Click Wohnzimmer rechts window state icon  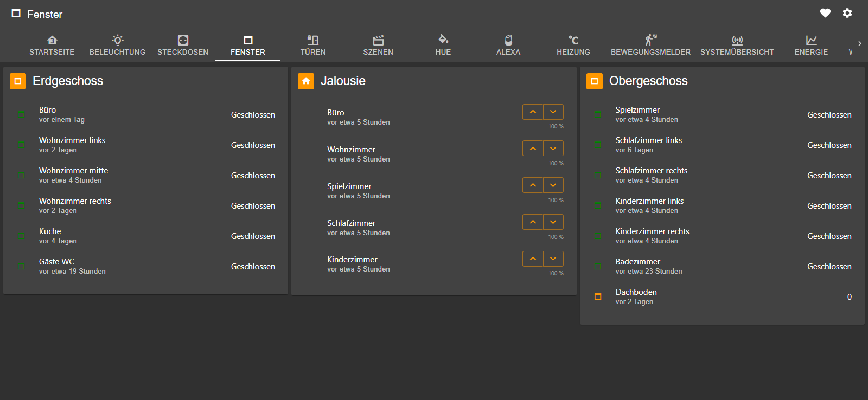coord(21,206)
